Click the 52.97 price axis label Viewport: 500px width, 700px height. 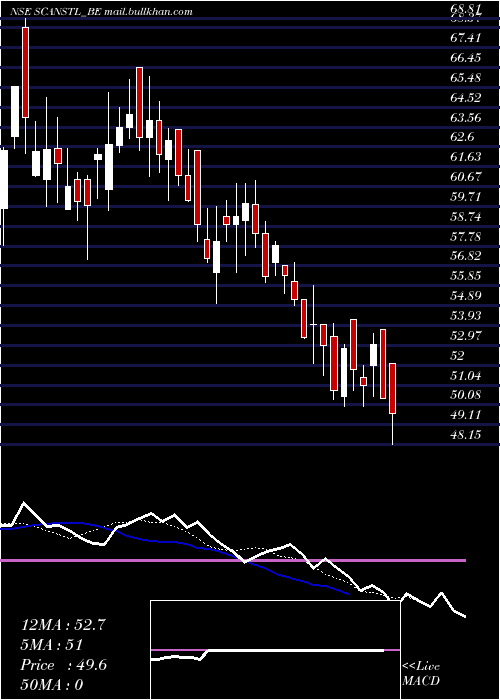click(x=466, y=336)
